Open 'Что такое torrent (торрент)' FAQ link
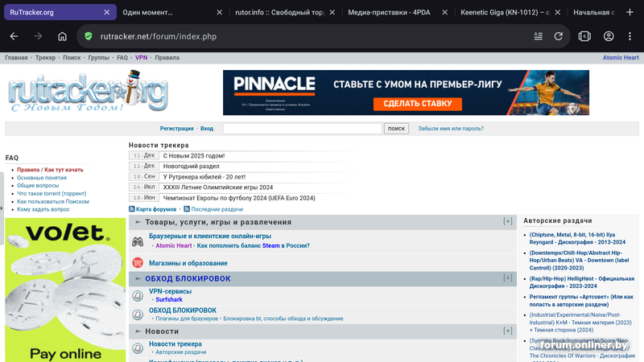The width and height of the screenshot is (644, 362). tap(52, 193)
